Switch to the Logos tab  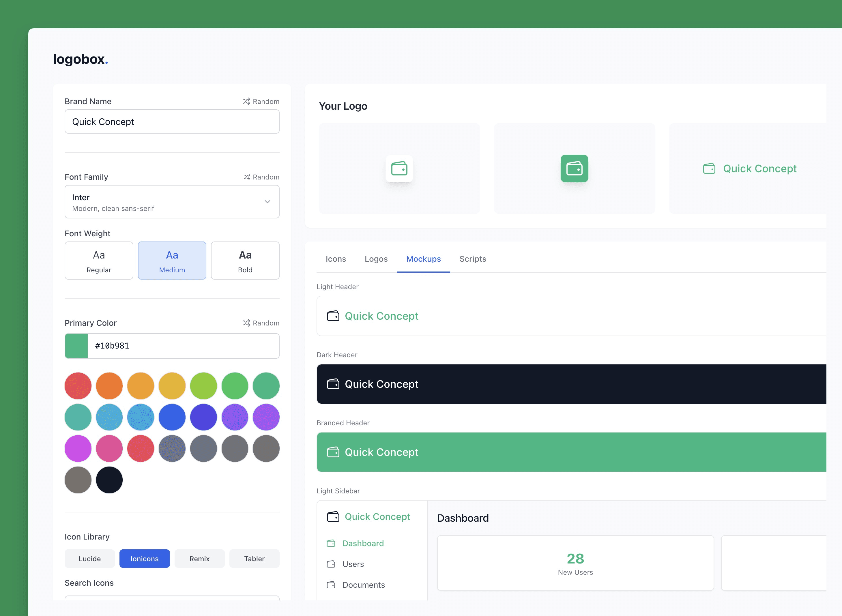(376, 259)
